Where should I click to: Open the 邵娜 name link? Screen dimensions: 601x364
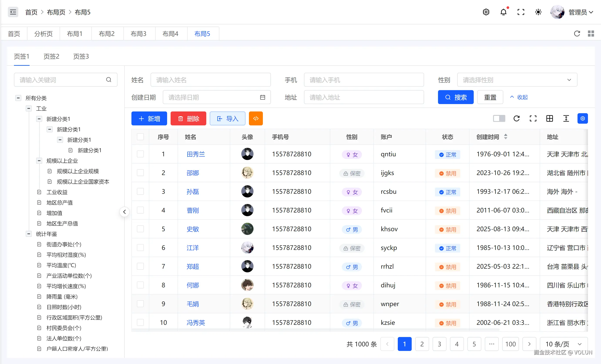pos(193,173)
